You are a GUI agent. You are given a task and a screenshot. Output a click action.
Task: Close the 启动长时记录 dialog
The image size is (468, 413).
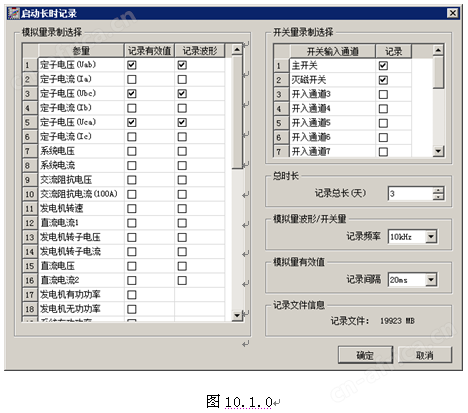click(452, 13)
